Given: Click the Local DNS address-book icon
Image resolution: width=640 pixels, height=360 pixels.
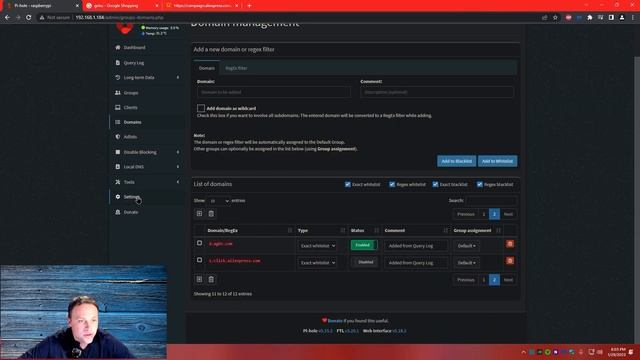Looking at the screenshot, I should click(118, 167).
